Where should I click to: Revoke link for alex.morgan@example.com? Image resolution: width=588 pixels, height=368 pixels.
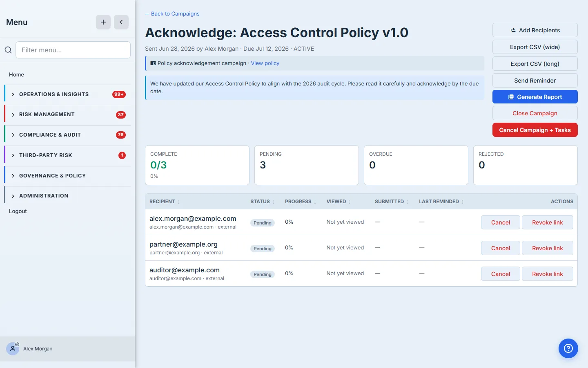pos(548,222)
